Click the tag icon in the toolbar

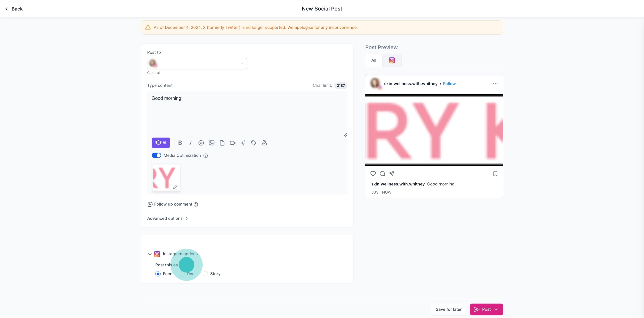[x=253, y=143]
